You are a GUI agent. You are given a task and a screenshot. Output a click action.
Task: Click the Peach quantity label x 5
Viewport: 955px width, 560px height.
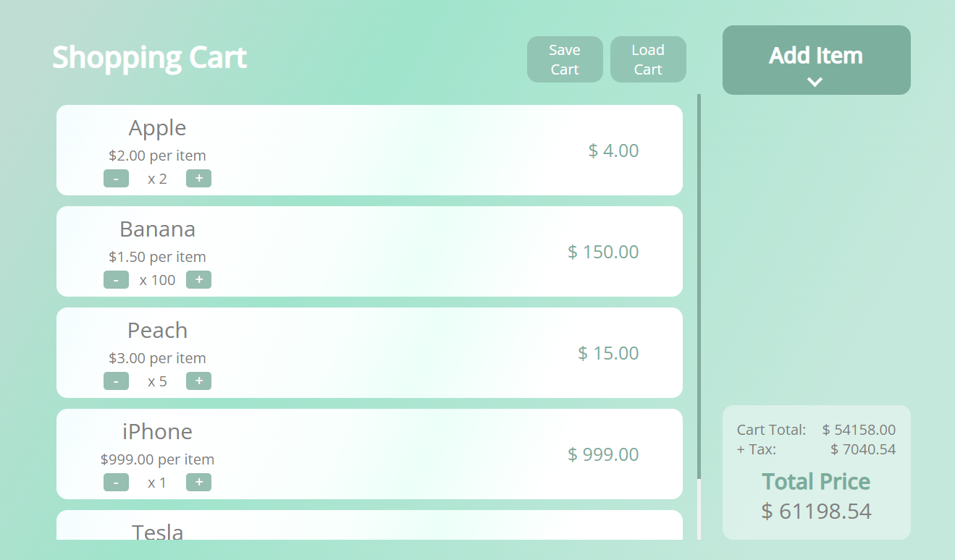[x=157, y=381]
